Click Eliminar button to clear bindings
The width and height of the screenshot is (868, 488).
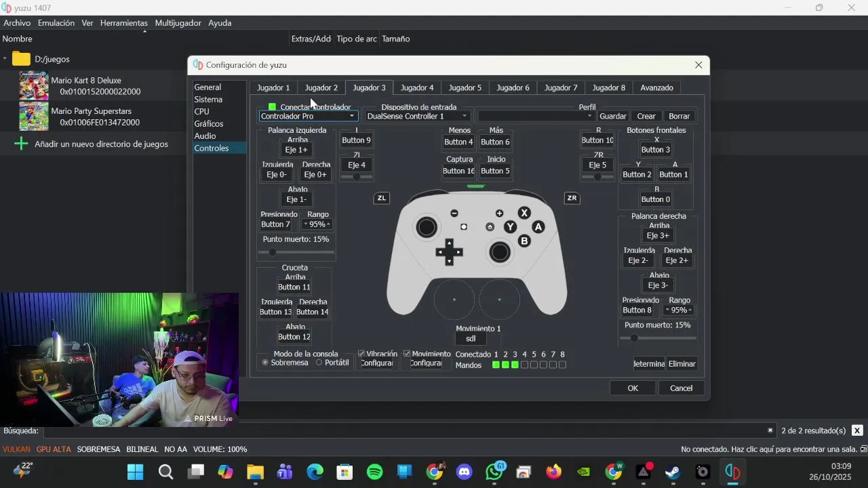point(682,364)
